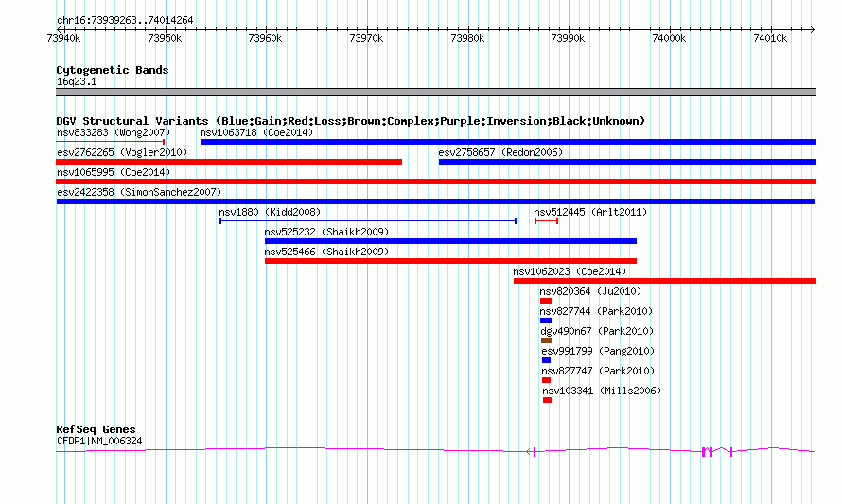This screenshot has width=842, height=504.
Task: Open variant label nsv1063718 (Coe2014)
Action: coord(256,132)
